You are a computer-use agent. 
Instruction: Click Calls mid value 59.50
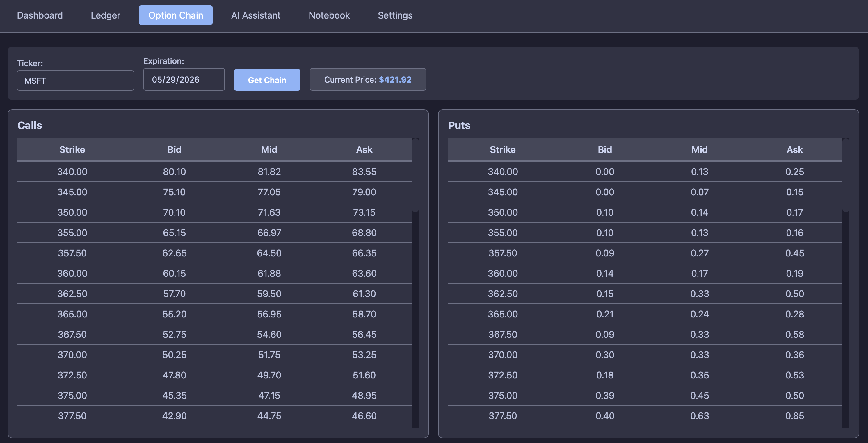[269, 294]
